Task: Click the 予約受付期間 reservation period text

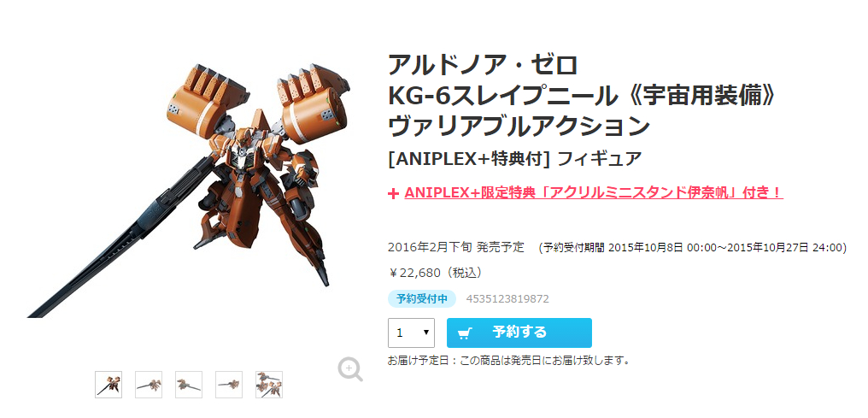Action: click(x=693, y=248)
